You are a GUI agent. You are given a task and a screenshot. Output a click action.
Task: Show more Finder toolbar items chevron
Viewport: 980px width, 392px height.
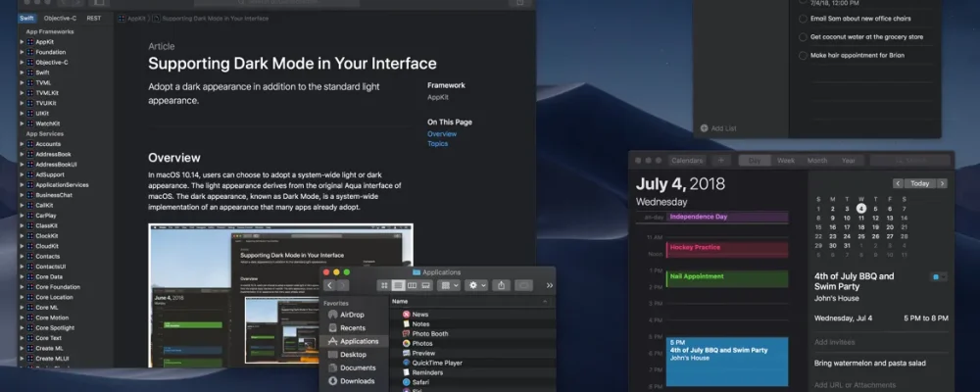[x=550, y=285]
